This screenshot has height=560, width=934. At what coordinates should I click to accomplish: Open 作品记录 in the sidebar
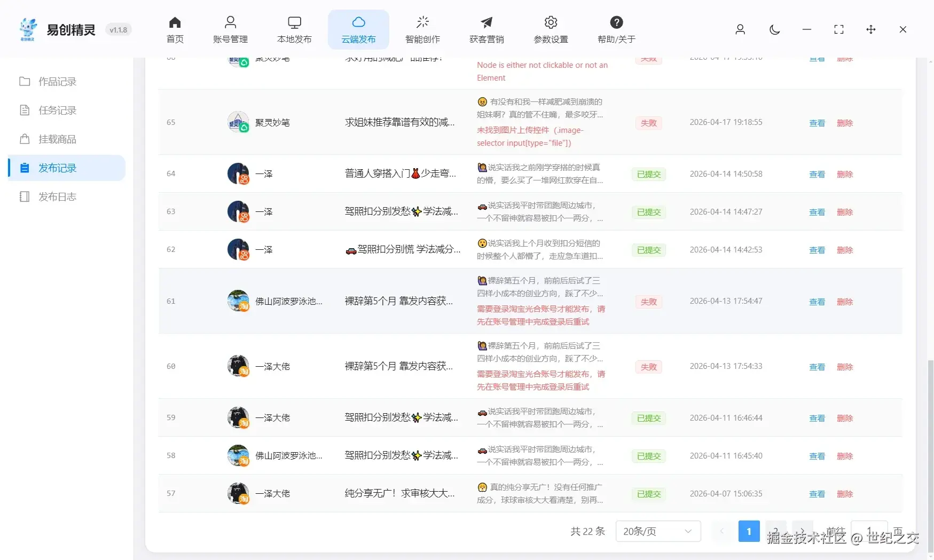click(x=67, y=82)
